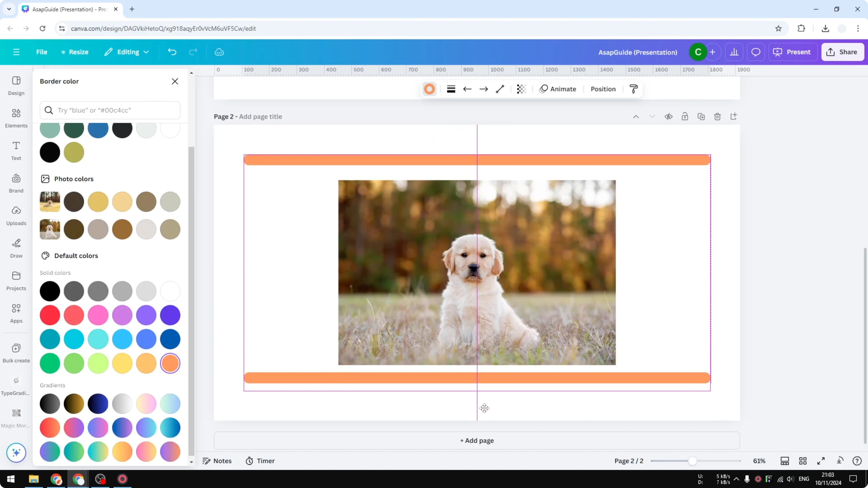
Task: Delete page 2 using the trash icon
Action: click(x=717, y=116)
